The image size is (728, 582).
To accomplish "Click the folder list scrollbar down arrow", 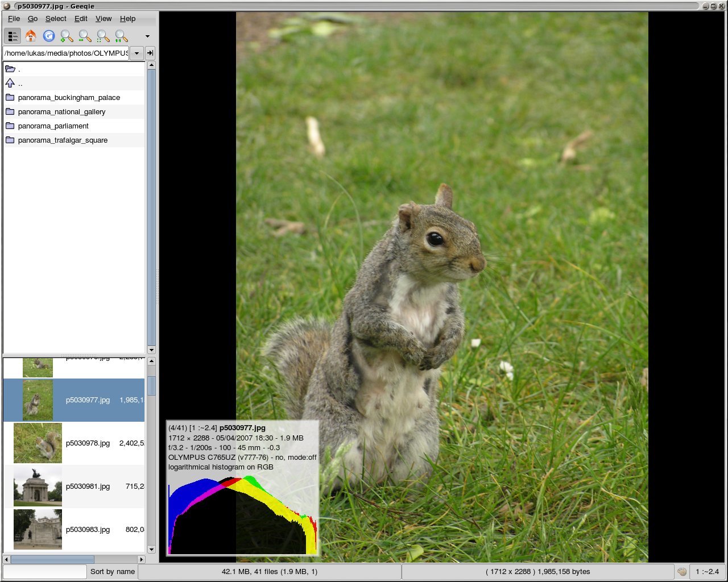I will coord(151,350).
